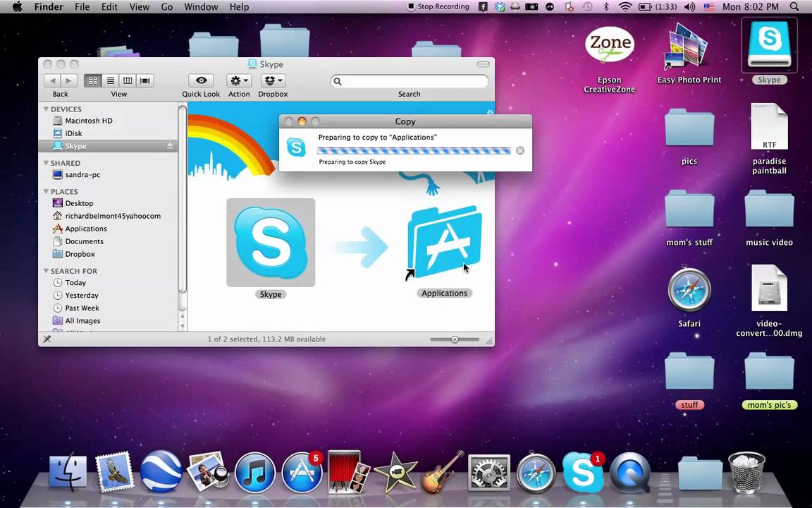
Task: Open the Action gear dropdown
Action: point(239,80)
